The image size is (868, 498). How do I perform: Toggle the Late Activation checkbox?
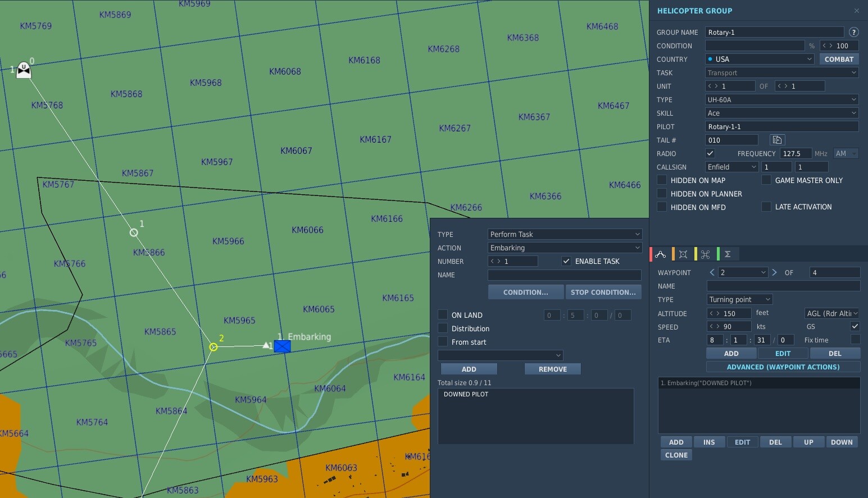(x=766, y=207)
